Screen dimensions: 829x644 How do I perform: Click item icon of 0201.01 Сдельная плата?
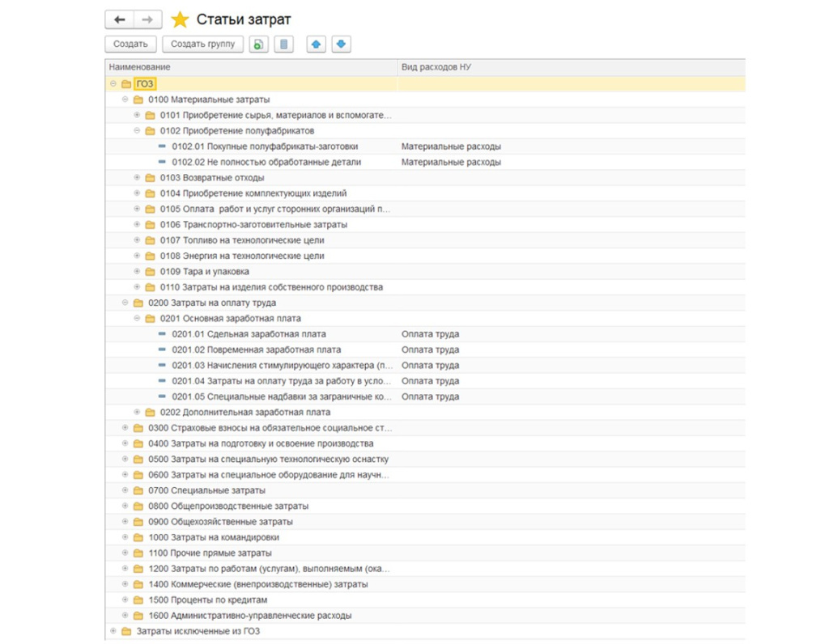coord(162,334)
